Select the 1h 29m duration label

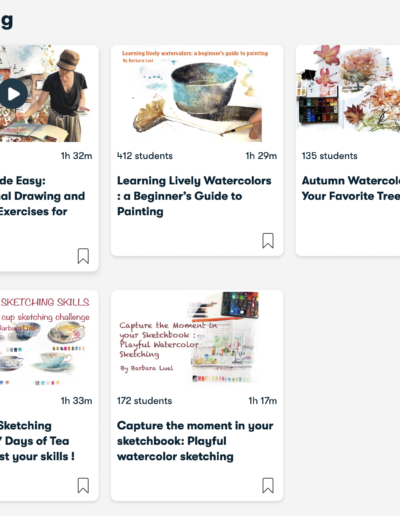(261, 156)
